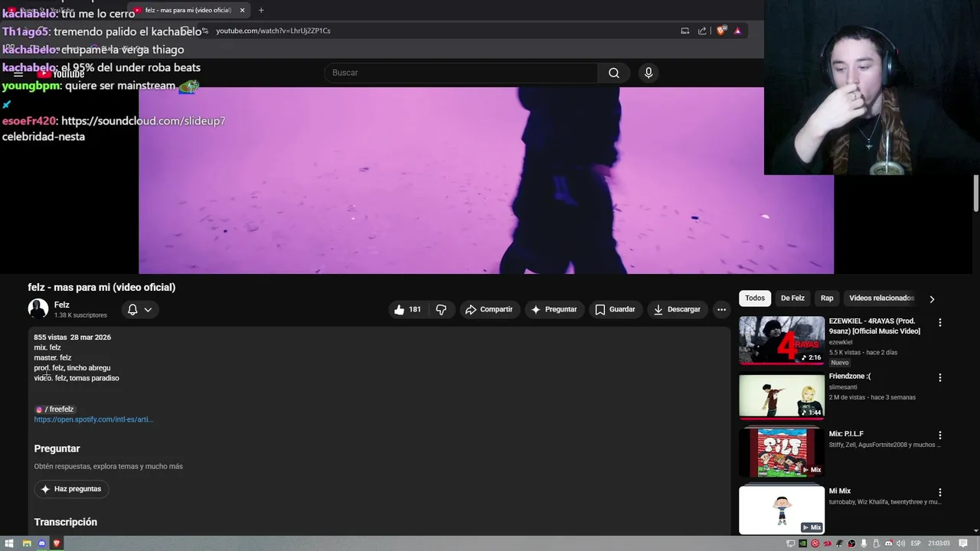This screenshot has height=551, width=980.
Task: Toggle the notification bell for Felz channel
Action: (x=132, y=309)
